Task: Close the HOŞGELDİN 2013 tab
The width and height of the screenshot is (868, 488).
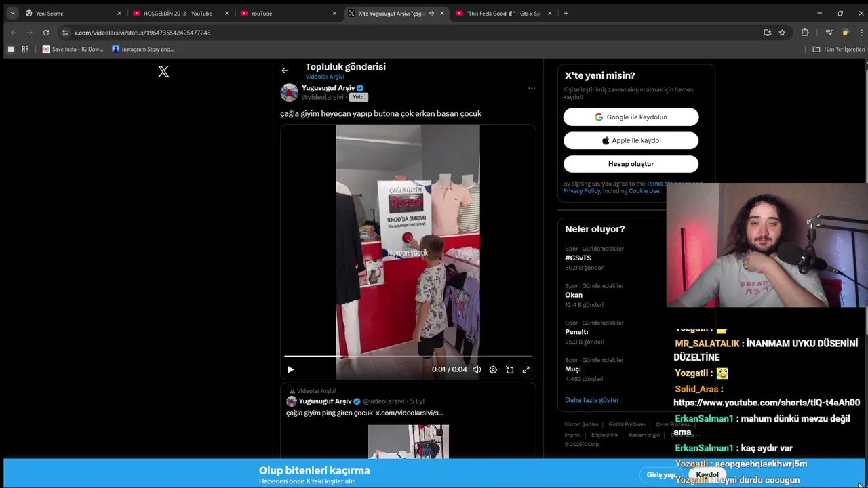Action: (226, 13)
